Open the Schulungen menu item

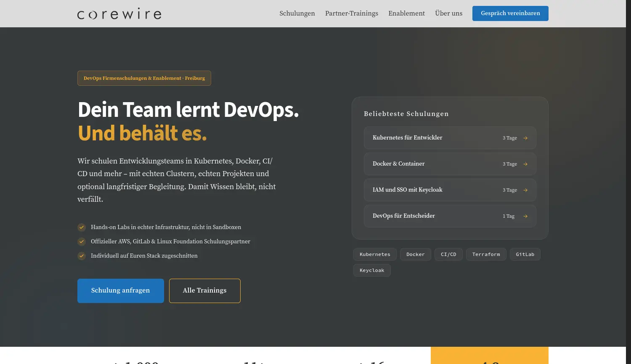tap(297, 13)
